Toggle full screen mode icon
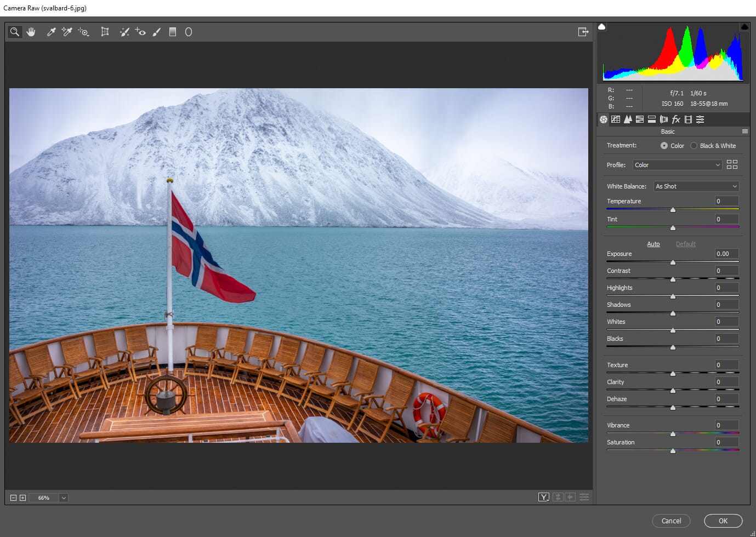This screenshot has height=537, width=756. coord(583,32)
